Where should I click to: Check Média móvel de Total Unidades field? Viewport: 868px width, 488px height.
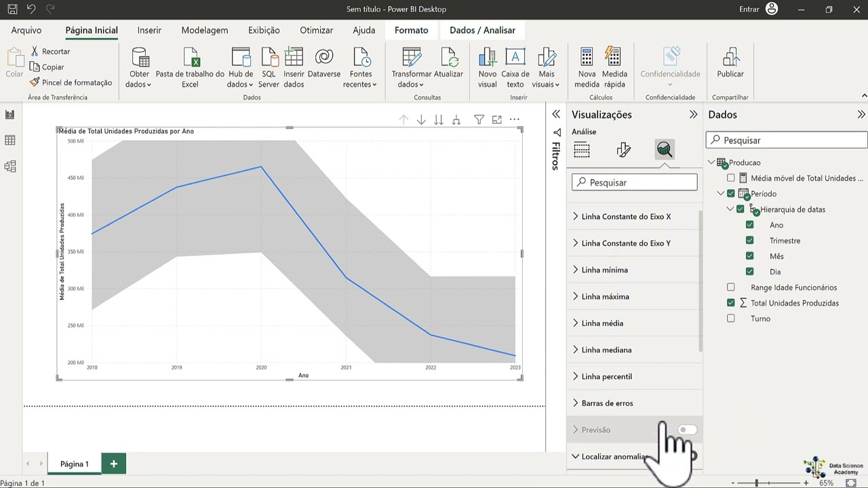pos(730,178)
